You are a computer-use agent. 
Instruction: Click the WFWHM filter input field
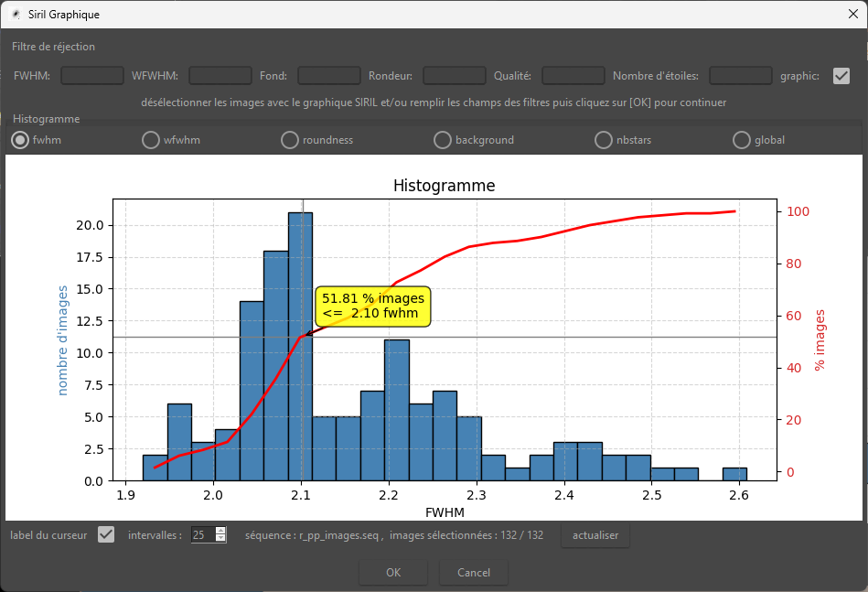220,75
